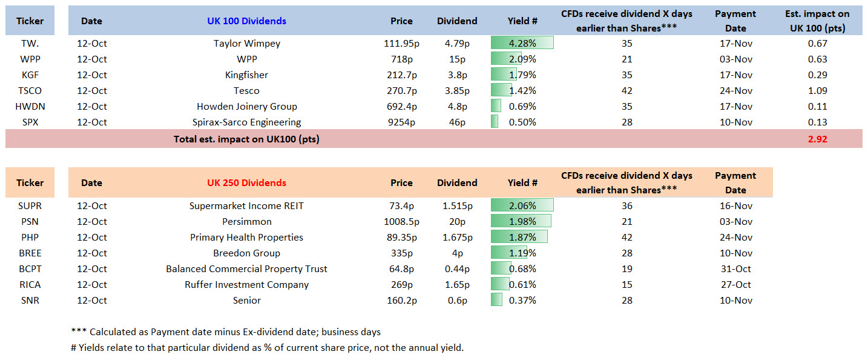
Task: Click the SNR ticker cell
Action: tap(30, 301)
